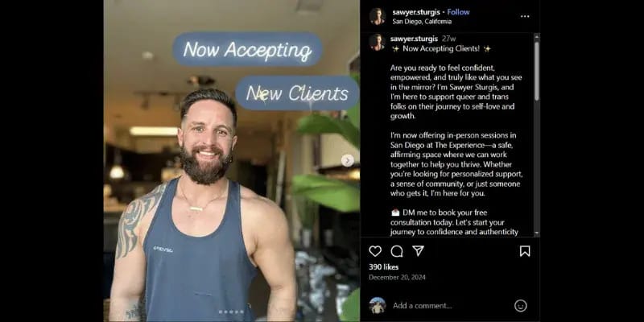The image size is (644, 322).
Task: Like the post with heart icon
Action: (x=375, y=251)
